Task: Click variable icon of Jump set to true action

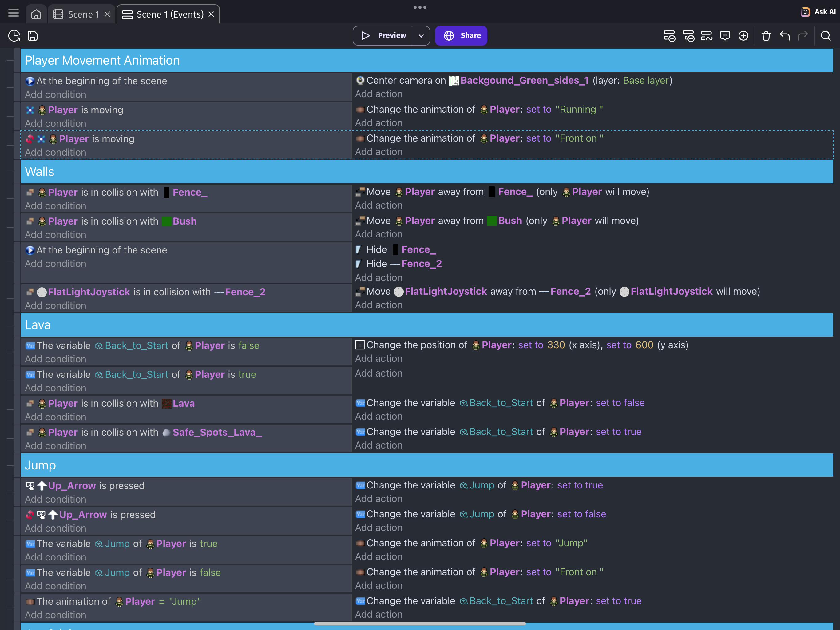Action: pyautogui.click(x=360, y=485)
